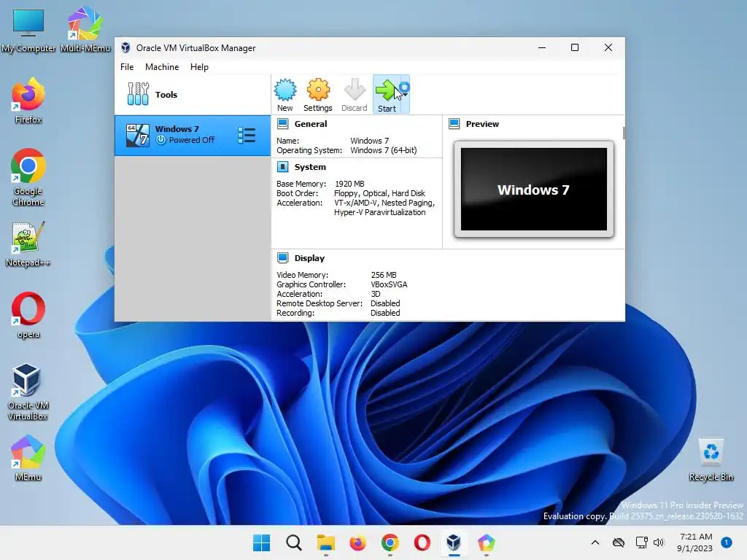The width and height of the screenshot is (747, 560).
Task: Click the General section monitor icon
Action: [283, 124]
